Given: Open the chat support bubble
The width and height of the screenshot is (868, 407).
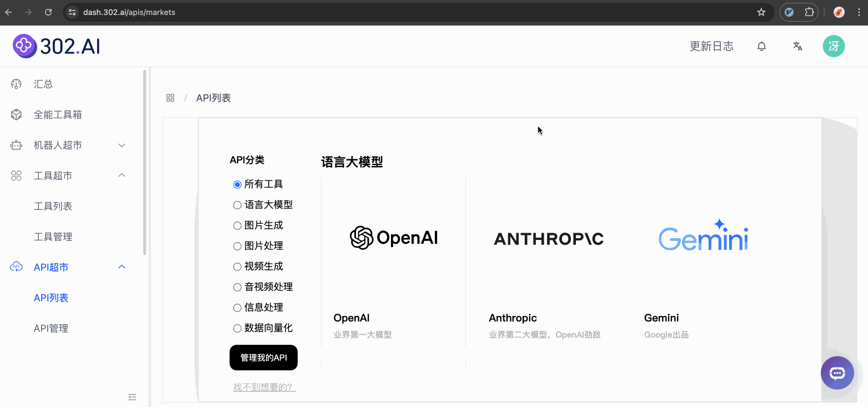Looking at the screenshot, I should [x=837, y=373].
